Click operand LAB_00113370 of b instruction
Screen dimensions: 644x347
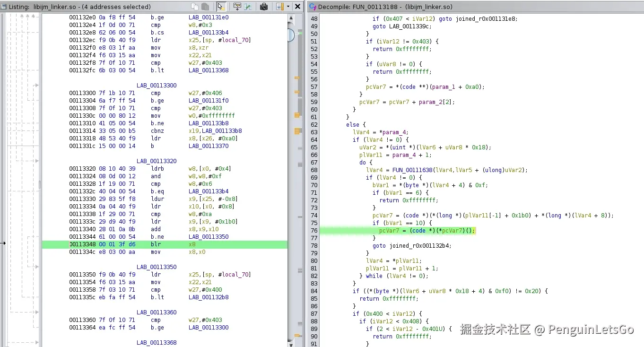[209, 146]
